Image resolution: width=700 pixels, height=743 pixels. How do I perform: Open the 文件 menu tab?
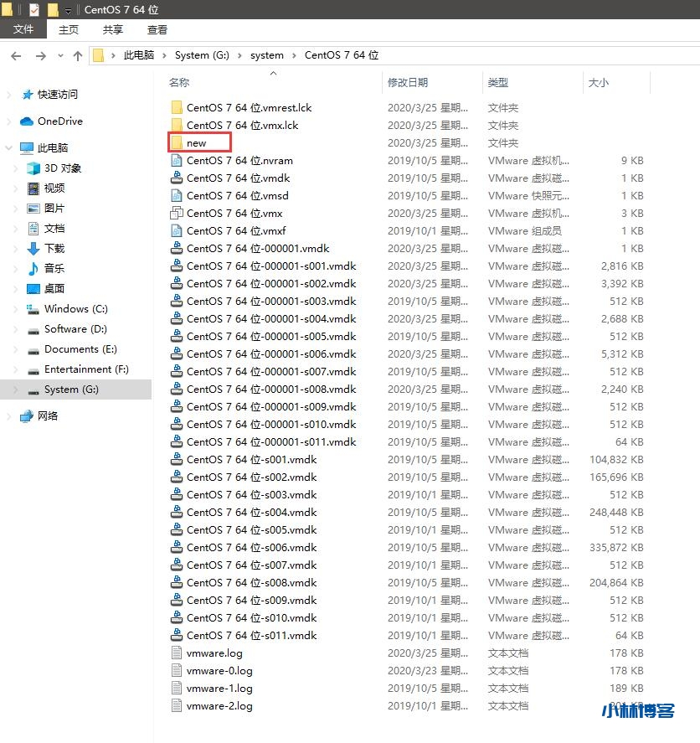pos(23,29)
